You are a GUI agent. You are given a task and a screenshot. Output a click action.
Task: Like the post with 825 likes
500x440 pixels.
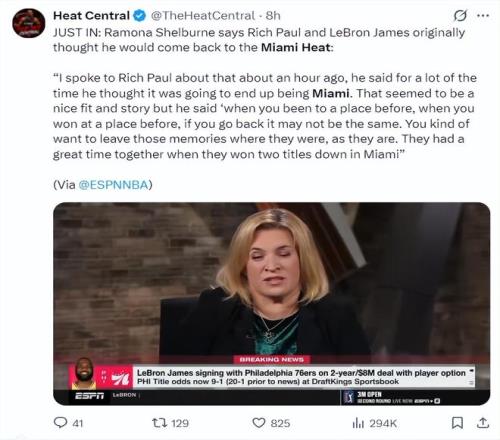271,423
